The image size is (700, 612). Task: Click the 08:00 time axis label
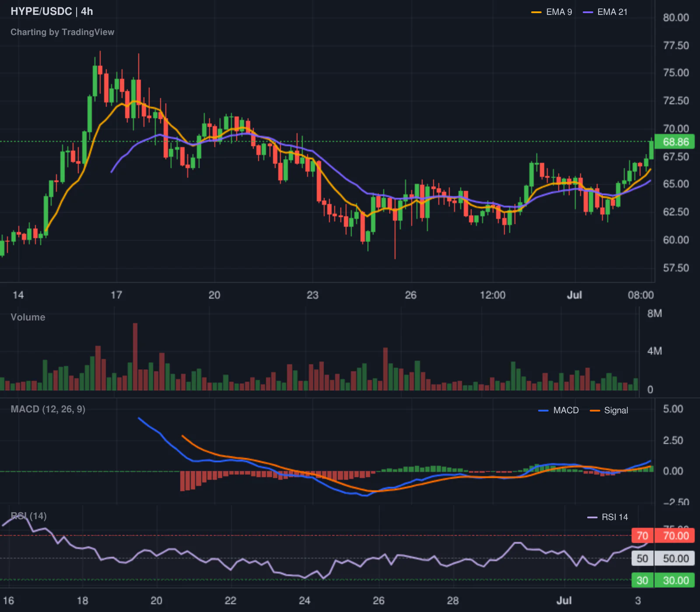[x=640, y=295]
